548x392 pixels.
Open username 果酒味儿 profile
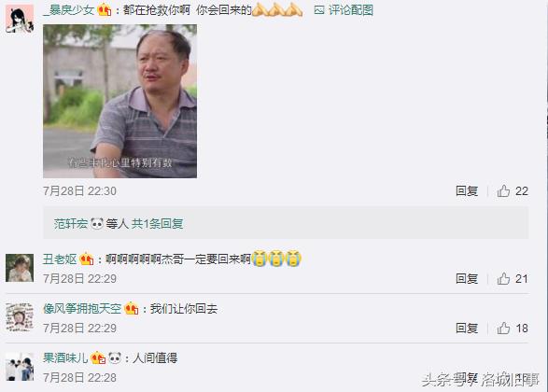[x=65, y=358]
